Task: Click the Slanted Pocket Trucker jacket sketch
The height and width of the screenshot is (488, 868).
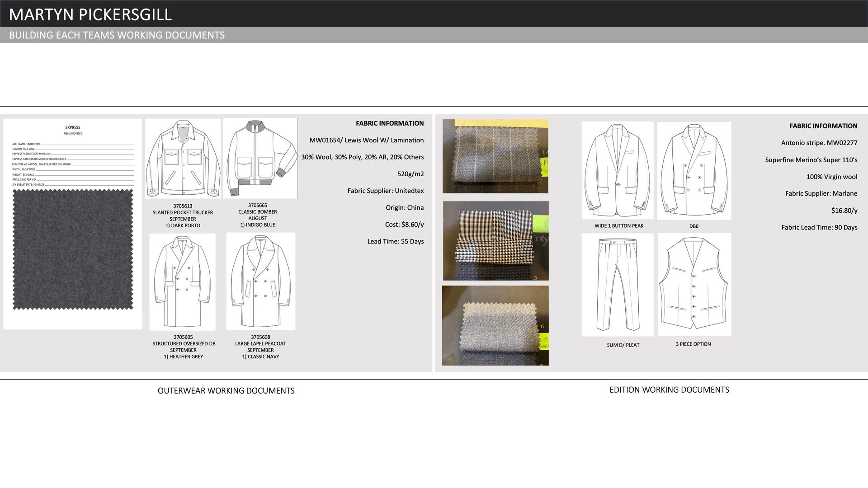Action: (x=183, y=159)
